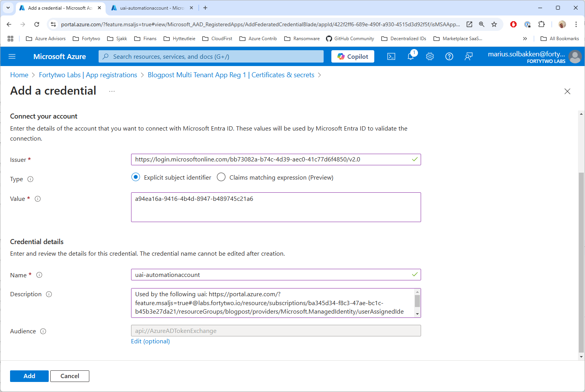This screenshot has height=392, width=585.
Task: Select Explicit subject identifier radio button
Action: click(x=136, y=177)
